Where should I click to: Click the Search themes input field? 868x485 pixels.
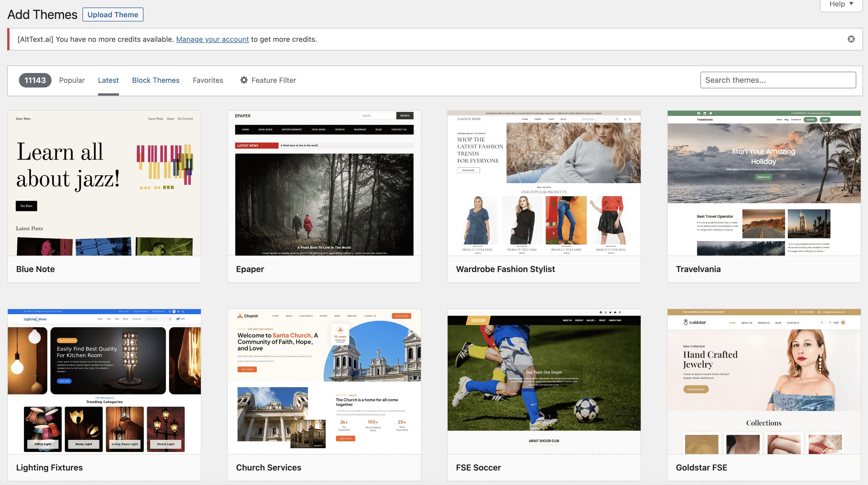(778, 80)
